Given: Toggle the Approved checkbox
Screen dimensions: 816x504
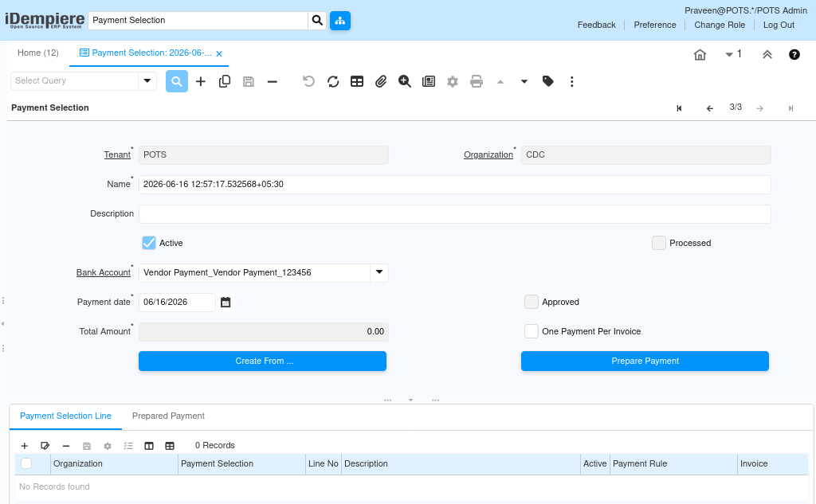Looking at the screenshot, I should (x=532, y=303).
